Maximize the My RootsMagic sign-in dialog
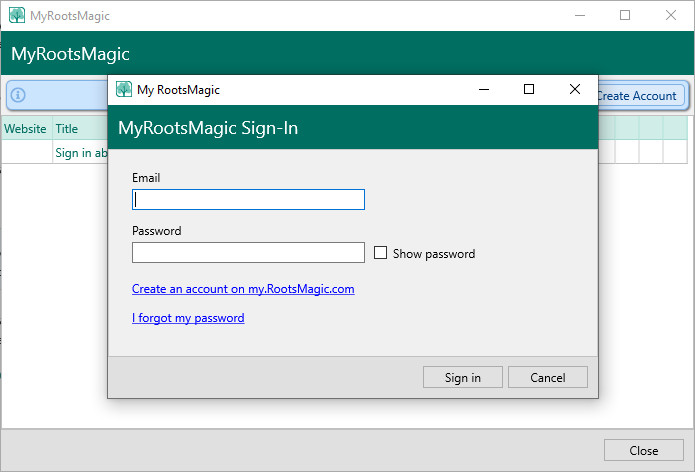Viewport: 695px width, 472px height. [x=529, y=89]
